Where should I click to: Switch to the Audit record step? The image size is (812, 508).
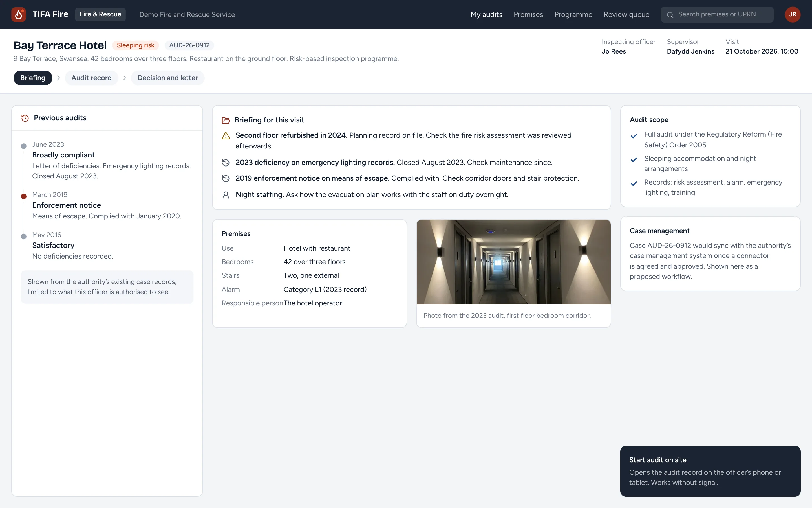(91, 78)
